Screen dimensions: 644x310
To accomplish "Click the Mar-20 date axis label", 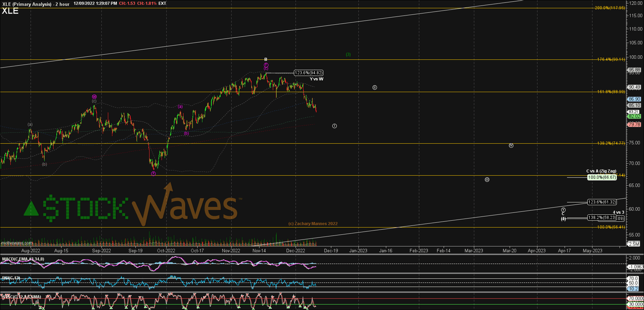I will 510,250.
